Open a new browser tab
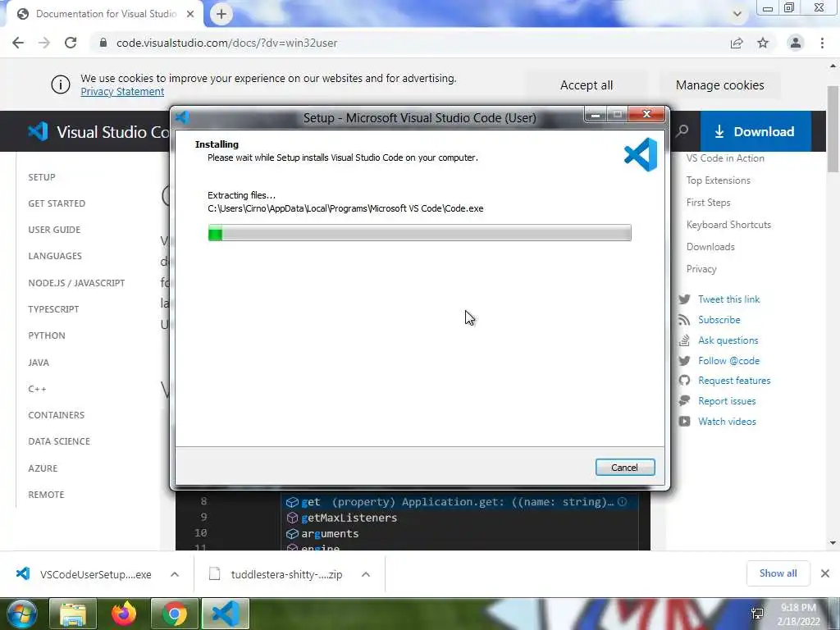This screenshot has width=840, height=630. click(x=221, y=14)
